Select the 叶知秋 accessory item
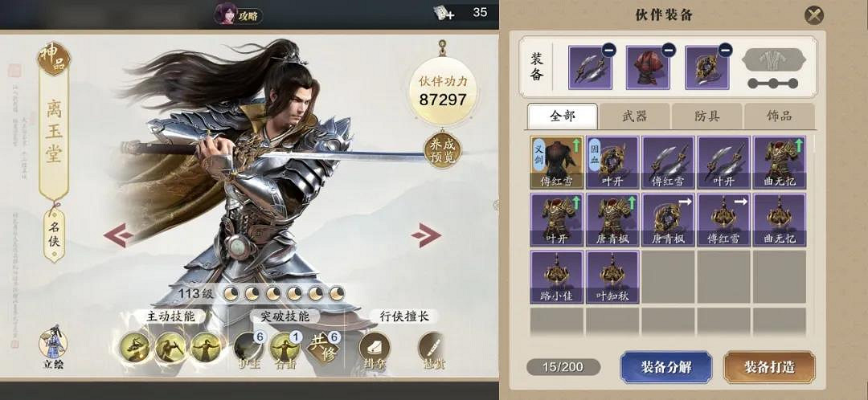The height and width of the screenshot is (400, 868). tap(612, 276)
